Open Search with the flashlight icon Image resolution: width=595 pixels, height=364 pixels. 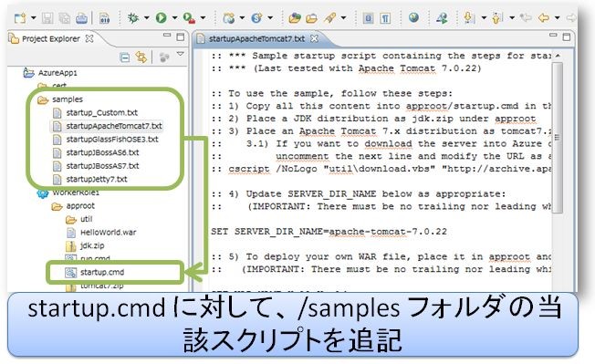(x=329, y=18)
